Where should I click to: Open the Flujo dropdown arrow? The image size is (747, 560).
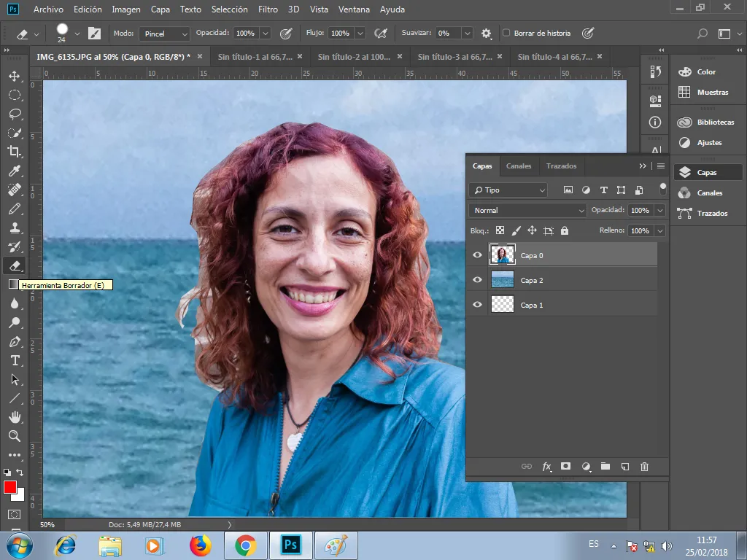pos(360,34)
